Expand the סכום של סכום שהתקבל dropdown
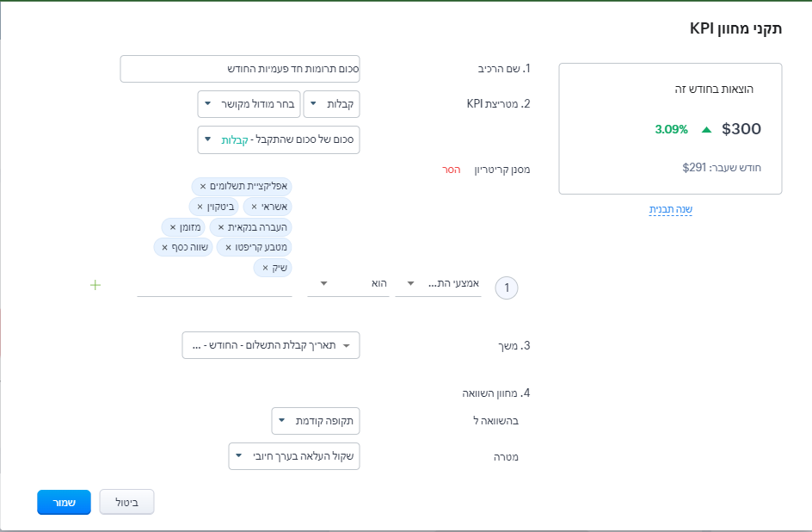 [x=278, y=139]
